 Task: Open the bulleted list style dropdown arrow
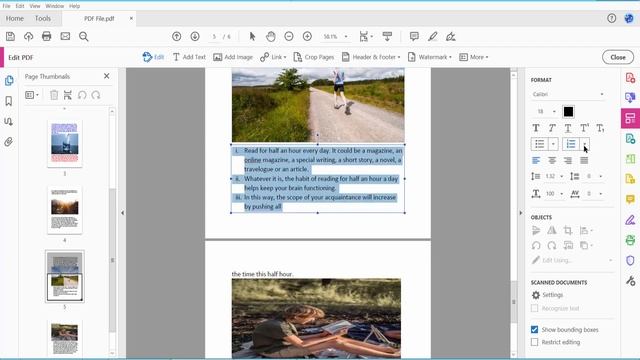[553, 144]
